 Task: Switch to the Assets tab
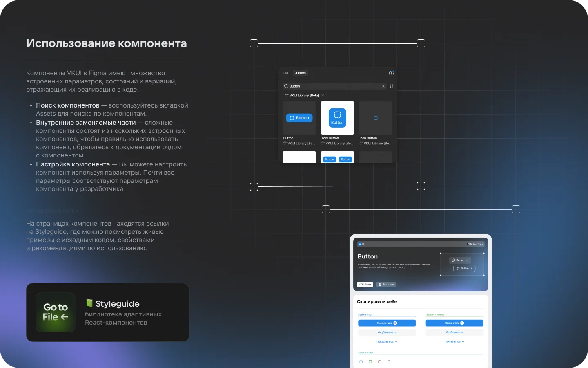pos(301,73)
